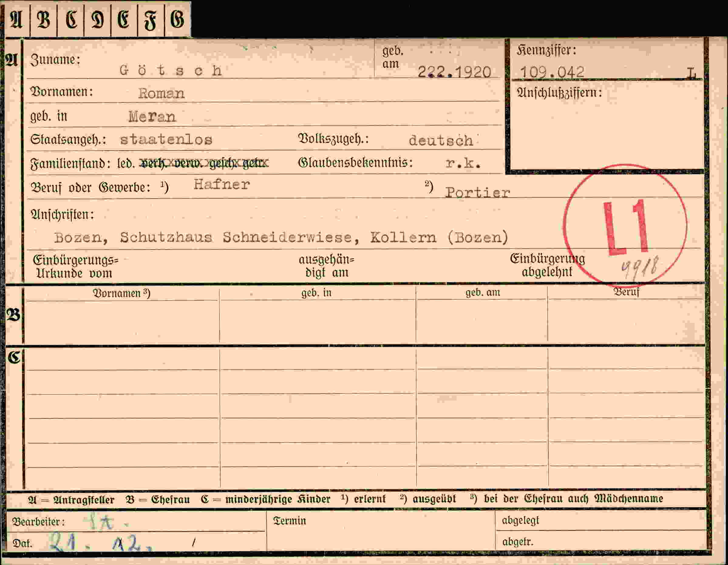Click the "abgelegt" label

(520, 520)
